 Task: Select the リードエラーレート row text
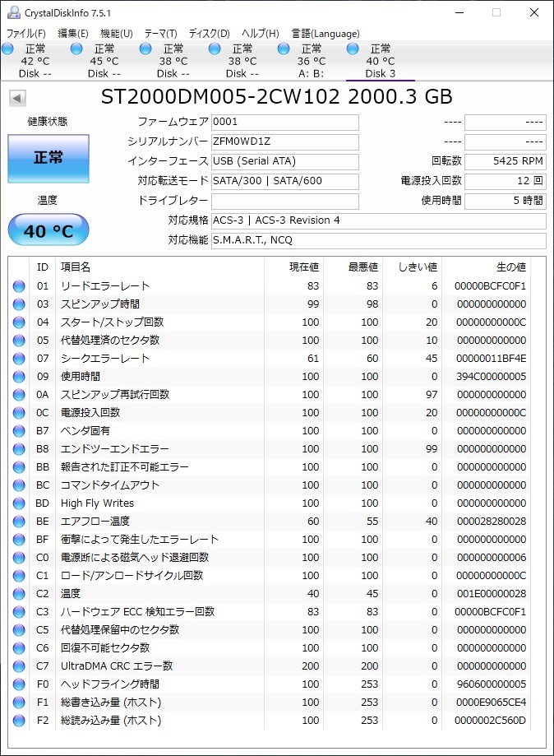pos(105,286)
